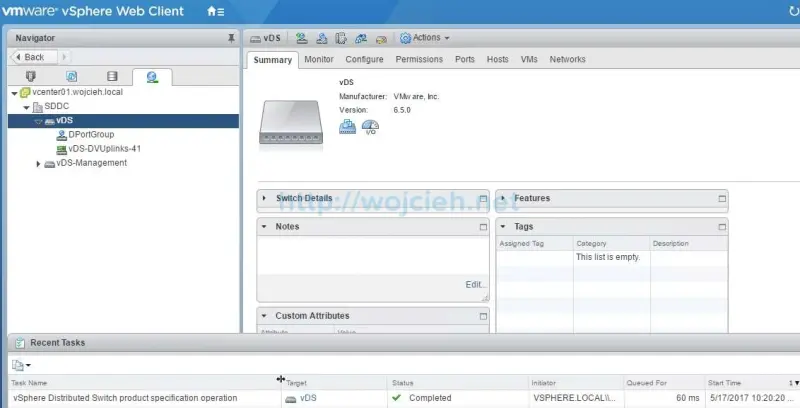Select SDDC datacenter in the tree
The image size is (800, 408).
point(57,106)
